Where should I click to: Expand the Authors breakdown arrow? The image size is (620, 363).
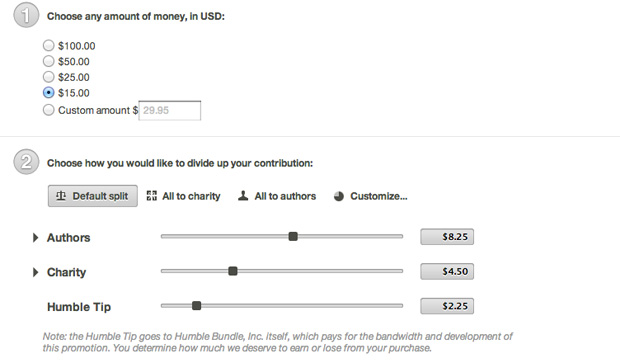(x=36, y=237)
